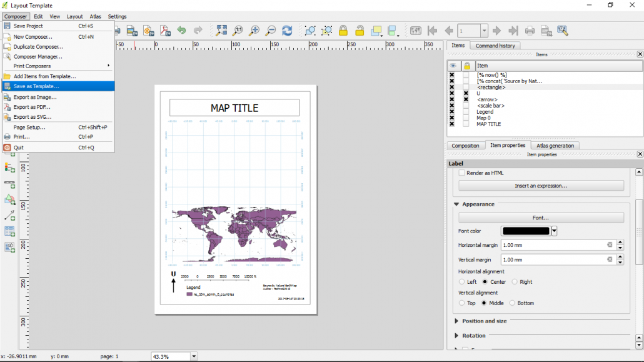Expand the Rotation section
644x362 pixels.
coord(456,335)
